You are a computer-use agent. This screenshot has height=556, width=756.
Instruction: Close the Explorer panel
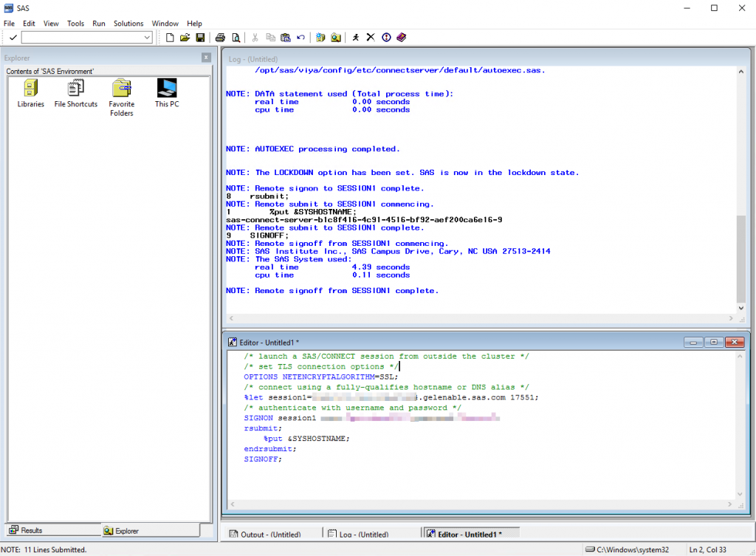(206, 58)
